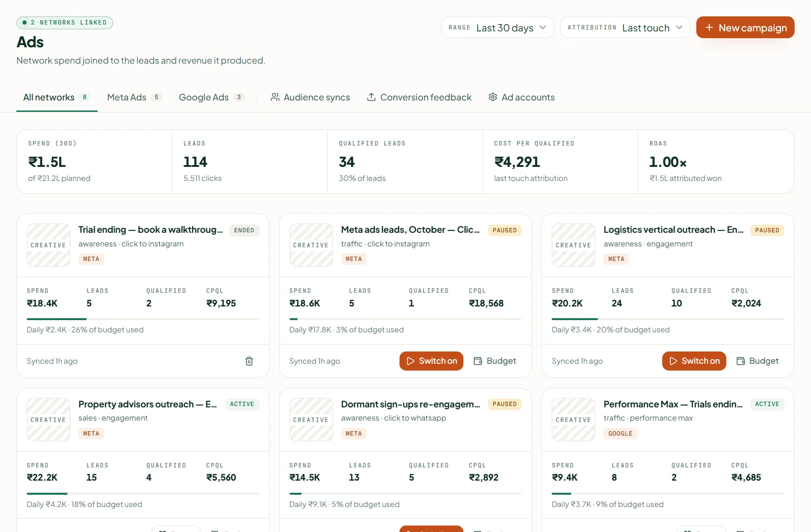Viewport: 811px width, 532px height.
Task: Click PAUSED badge on Meta ads leads card
Action: (x=504, y=230)
